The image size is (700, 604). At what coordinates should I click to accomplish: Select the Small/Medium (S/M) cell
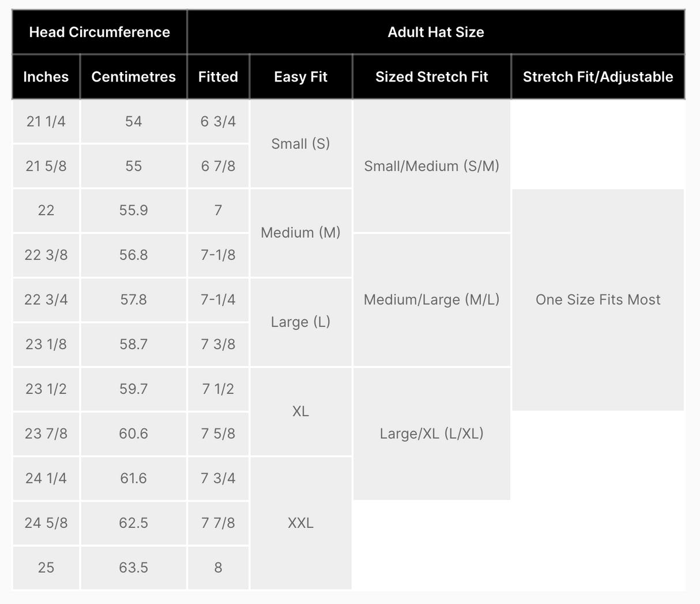coord(431,166)
